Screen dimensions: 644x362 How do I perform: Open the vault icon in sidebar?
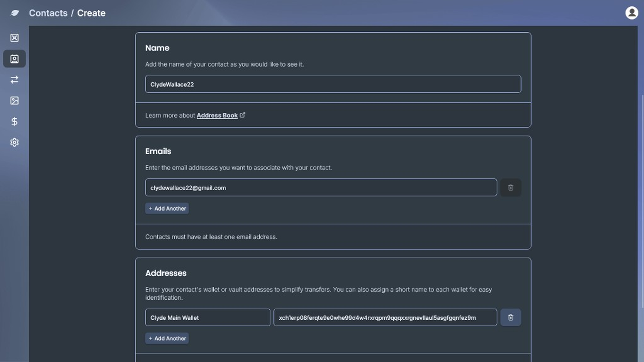click(x=14, y=38)
